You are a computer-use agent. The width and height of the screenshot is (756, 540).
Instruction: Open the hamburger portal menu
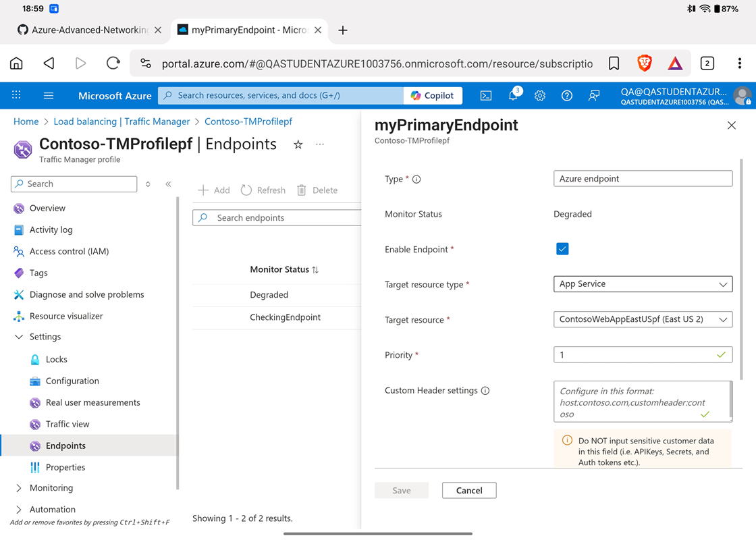[x=48, y=95]
